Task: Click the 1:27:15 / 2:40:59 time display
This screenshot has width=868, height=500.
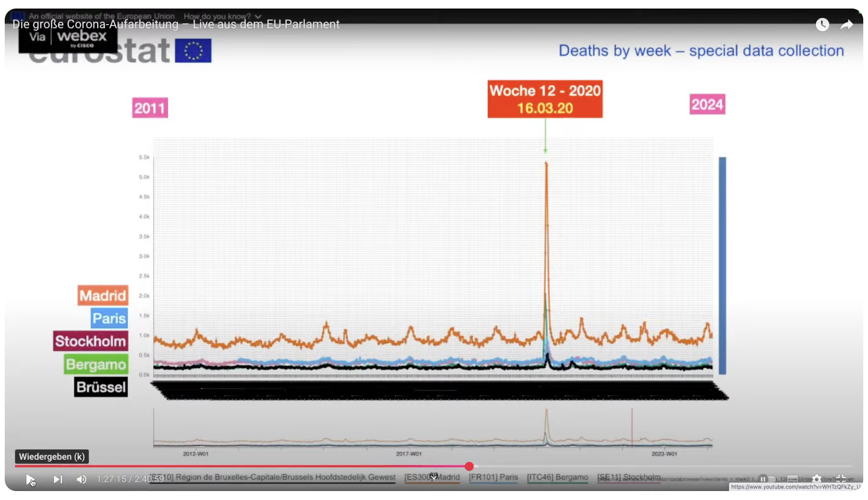Action: [x=130, y=480]
